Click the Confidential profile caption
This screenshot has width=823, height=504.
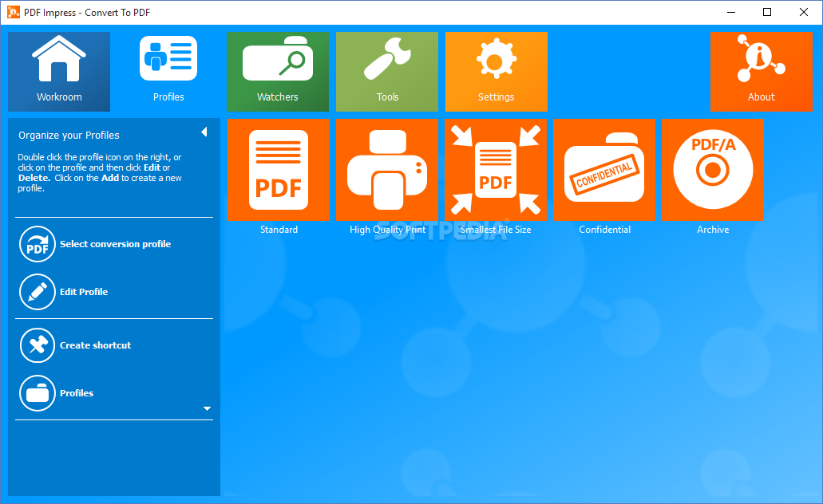604,230
